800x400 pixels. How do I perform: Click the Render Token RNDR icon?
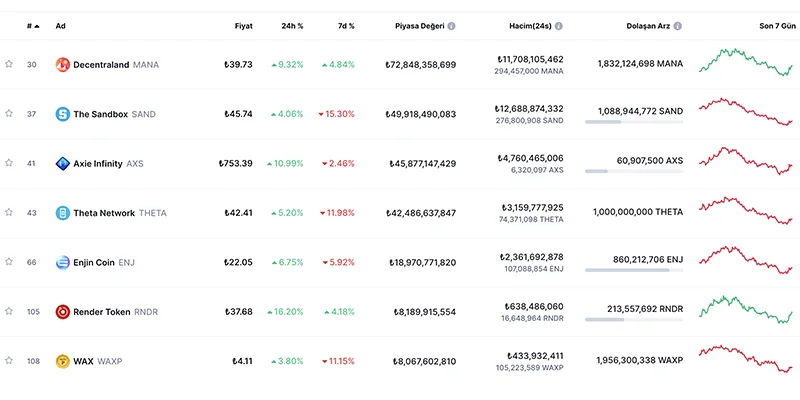pyautogui.click(x=63, y=312)
